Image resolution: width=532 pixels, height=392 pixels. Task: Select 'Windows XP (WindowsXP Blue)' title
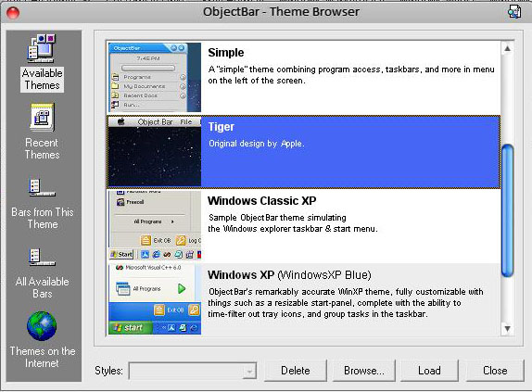[x=289, y=275]
